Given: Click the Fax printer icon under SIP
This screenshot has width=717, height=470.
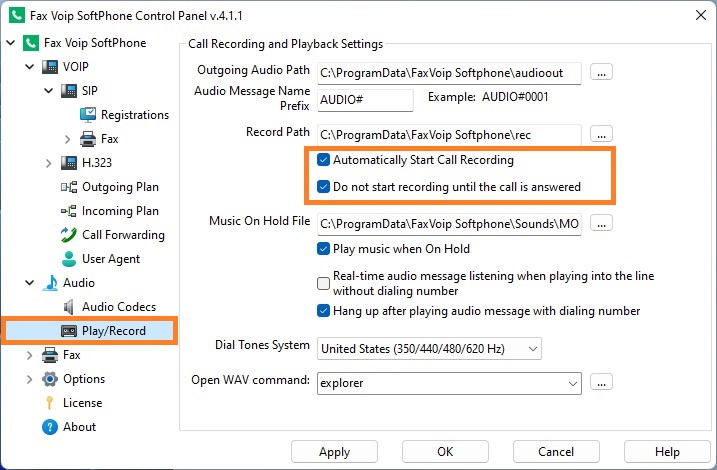Looking at the screenshot, I should click(x=88, y=139).
